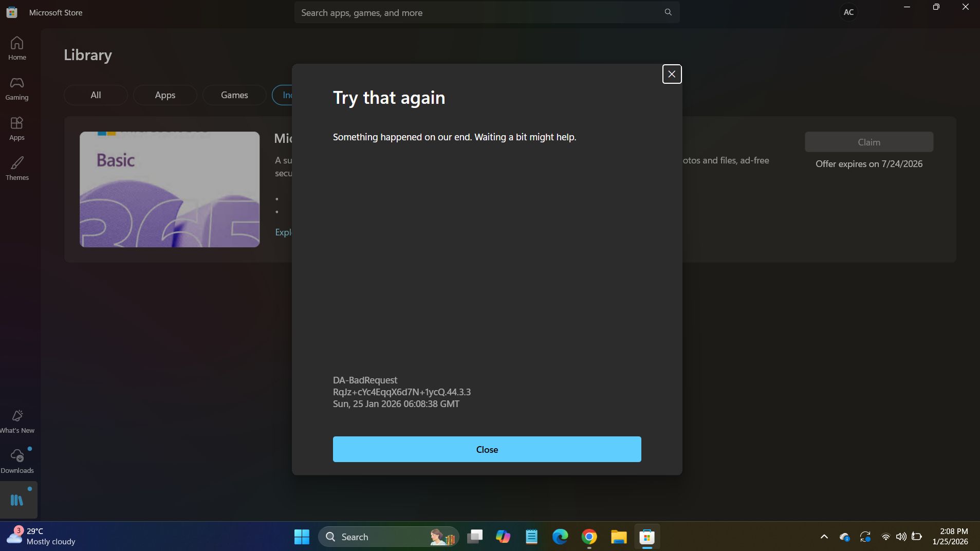Open File Explorer from the taskbar
The height and width of the screenshot is (551, 980).
point(618,536)
